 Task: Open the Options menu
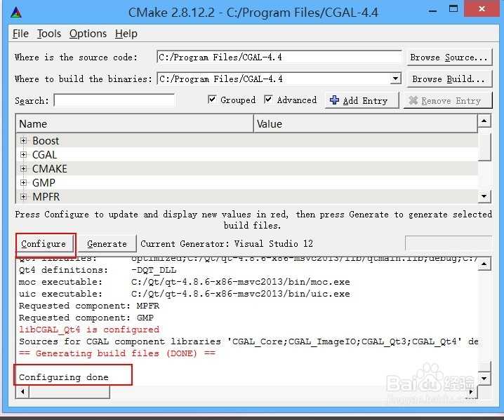coord(88,34)
